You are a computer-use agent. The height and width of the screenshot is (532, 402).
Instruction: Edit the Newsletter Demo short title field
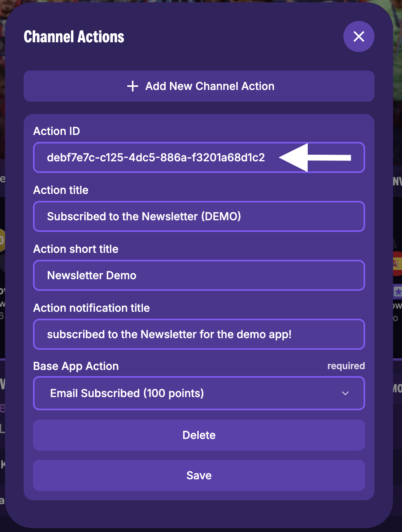199,275
